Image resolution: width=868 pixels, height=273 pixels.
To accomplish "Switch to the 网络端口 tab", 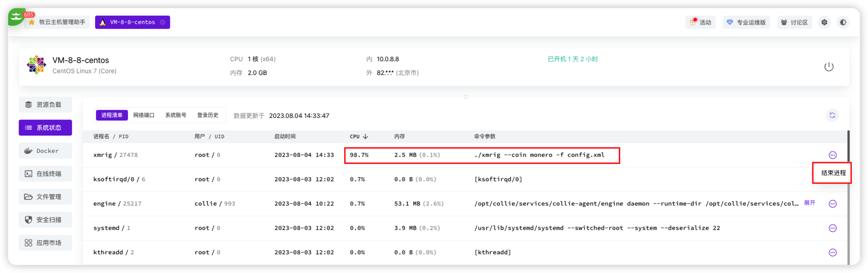I will pos(144,115).
